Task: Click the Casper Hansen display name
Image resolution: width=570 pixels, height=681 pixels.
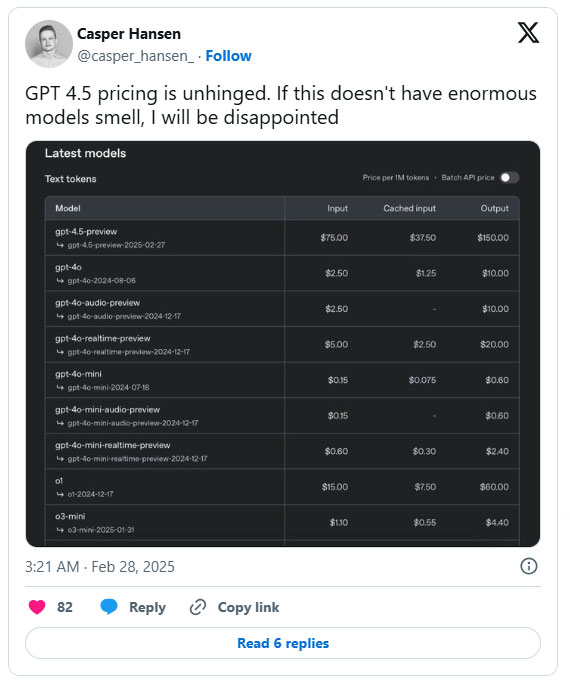Action: tap(129, 34)
